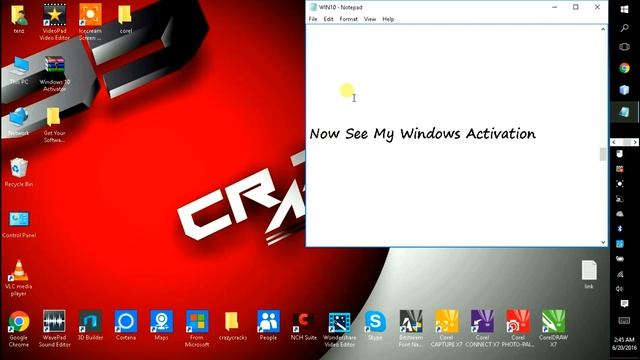Open Task View from the taskbar
Viewport: 640px width, 360px height.
click(x=624, y=47)
